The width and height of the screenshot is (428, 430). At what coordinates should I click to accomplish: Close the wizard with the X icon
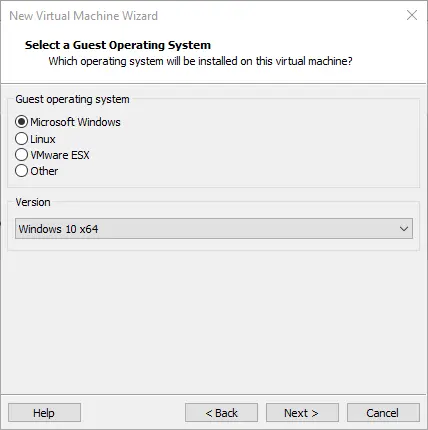[x=412, y=15]
